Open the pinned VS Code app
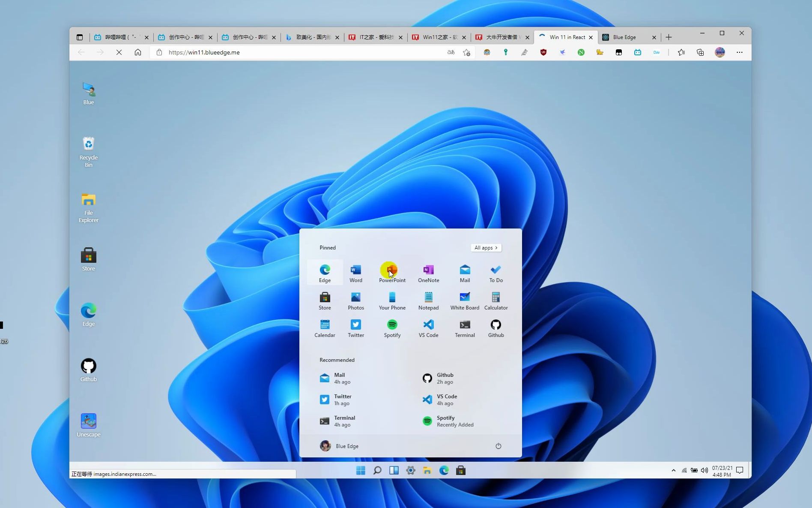Image resolution: width=812 pixels, height=508 pixels. [x=428, y=328]
